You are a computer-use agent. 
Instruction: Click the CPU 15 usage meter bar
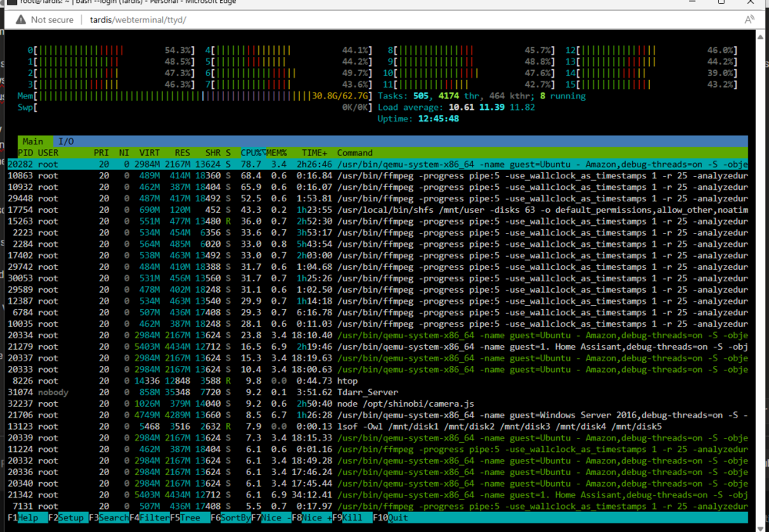(x=651, y=85)
